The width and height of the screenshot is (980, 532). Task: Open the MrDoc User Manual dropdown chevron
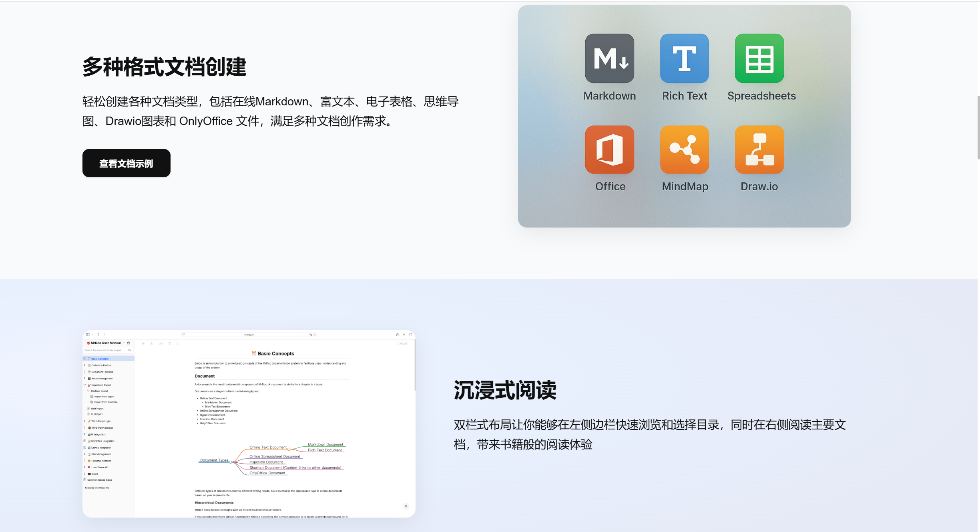pos(124,343)
